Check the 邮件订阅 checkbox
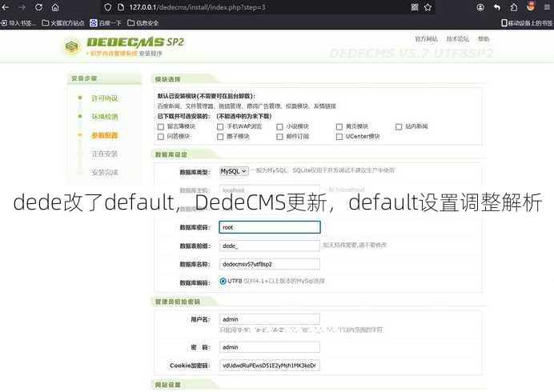Image resolution: width=554 pixels, height=392 pixels. (280, 136)
